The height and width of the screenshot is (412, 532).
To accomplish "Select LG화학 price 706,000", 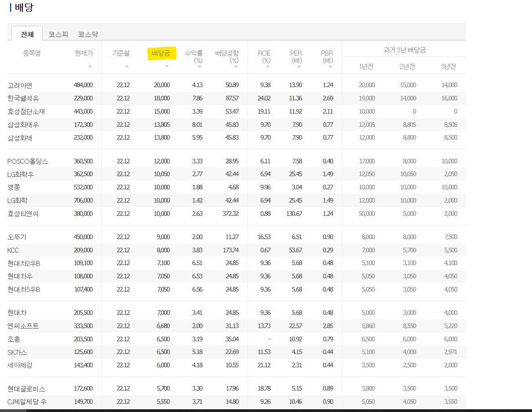I will tap(83, 200).
